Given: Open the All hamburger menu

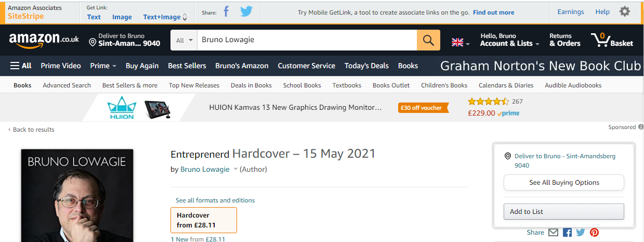Looking at the screenshot, I should 21,66.
